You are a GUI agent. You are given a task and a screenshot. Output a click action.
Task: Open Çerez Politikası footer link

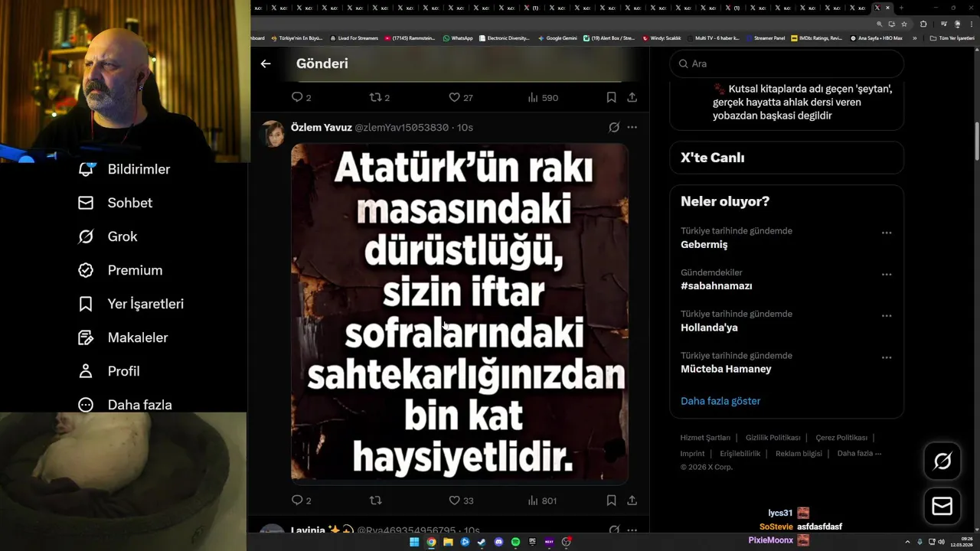click(x=841, y=438)
